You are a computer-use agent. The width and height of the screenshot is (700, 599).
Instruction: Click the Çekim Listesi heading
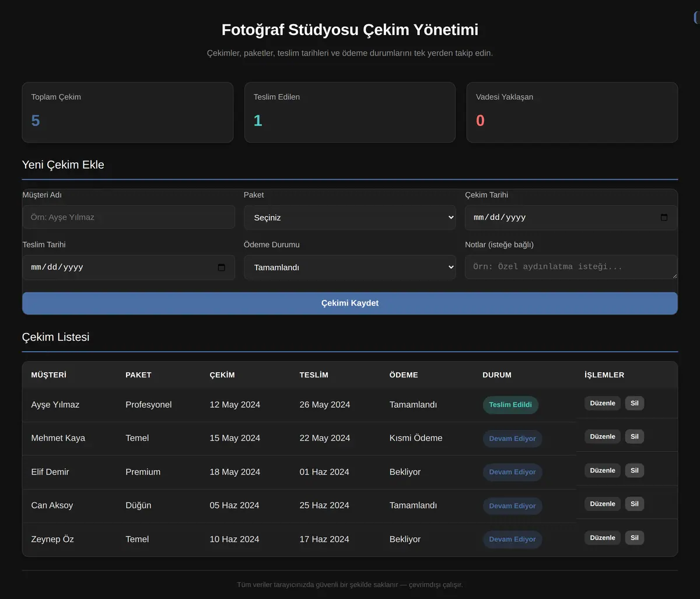55,337
